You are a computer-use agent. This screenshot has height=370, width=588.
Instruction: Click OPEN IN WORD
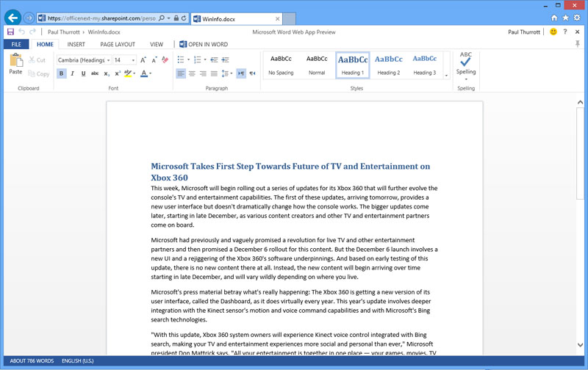204,44
